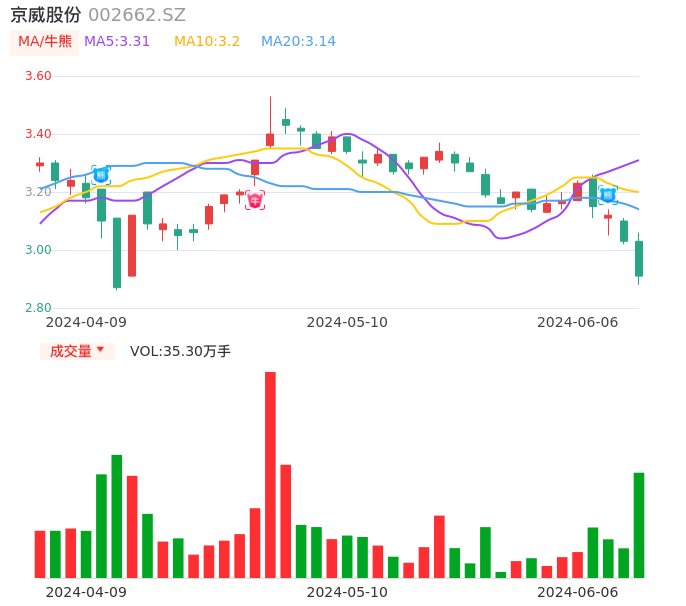Click the last green candlestick on the right edge
The height and width of the screenshot is (606, 686).
tap(639, 258)
